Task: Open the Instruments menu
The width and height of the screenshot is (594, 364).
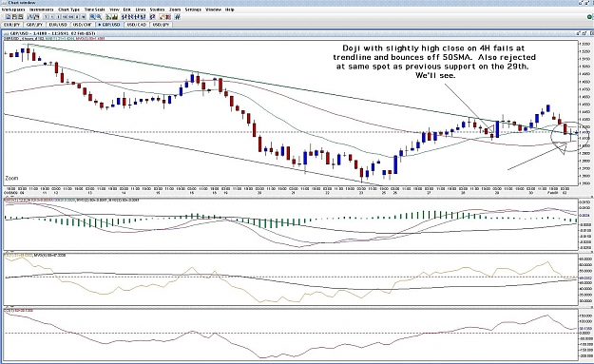Action: coord(42,10)
